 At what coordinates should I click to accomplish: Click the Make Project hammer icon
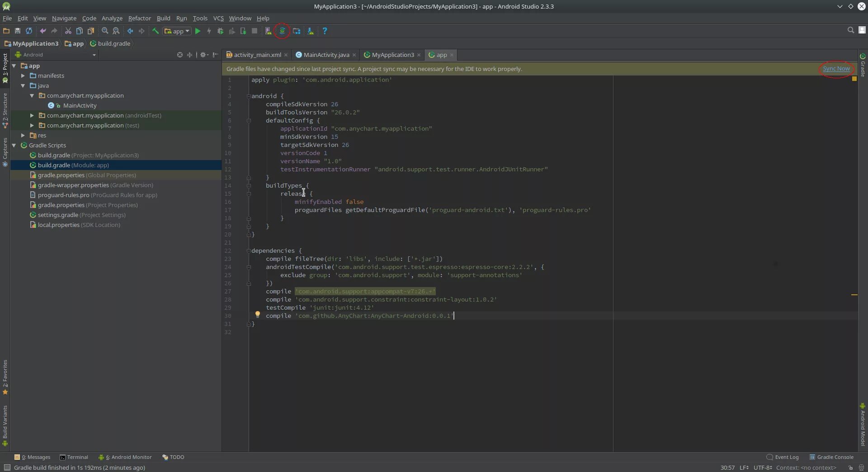tap(156, 31)
